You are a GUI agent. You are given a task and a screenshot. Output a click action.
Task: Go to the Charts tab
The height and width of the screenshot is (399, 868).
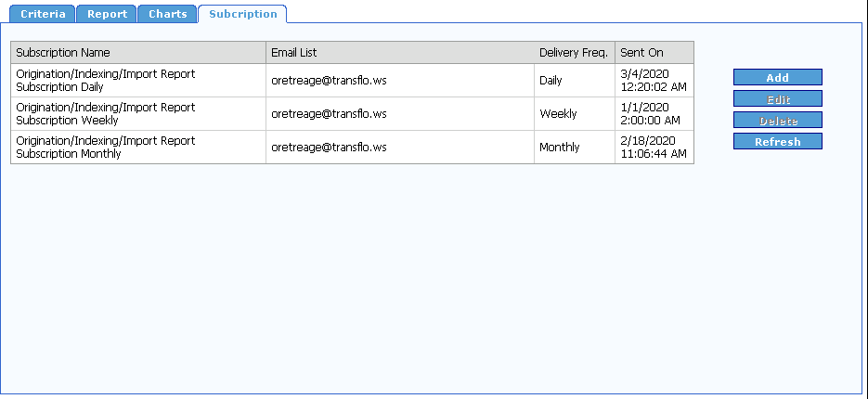[167, 14]
